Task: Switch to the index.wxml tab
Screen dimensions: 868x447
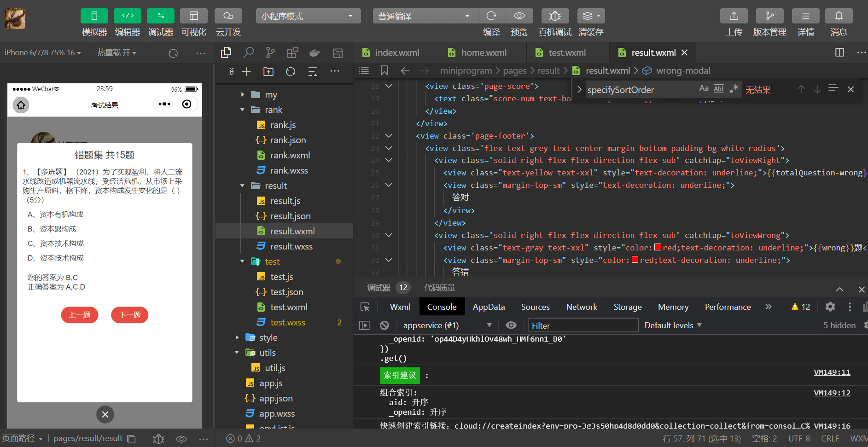Action: pyautogui.click(x=396, y=52)
